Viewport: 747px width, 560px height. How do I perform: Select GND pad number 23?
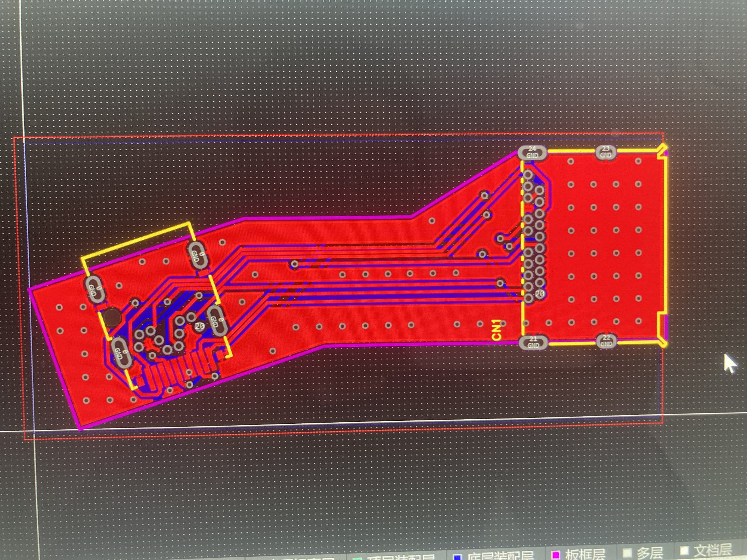605,152
